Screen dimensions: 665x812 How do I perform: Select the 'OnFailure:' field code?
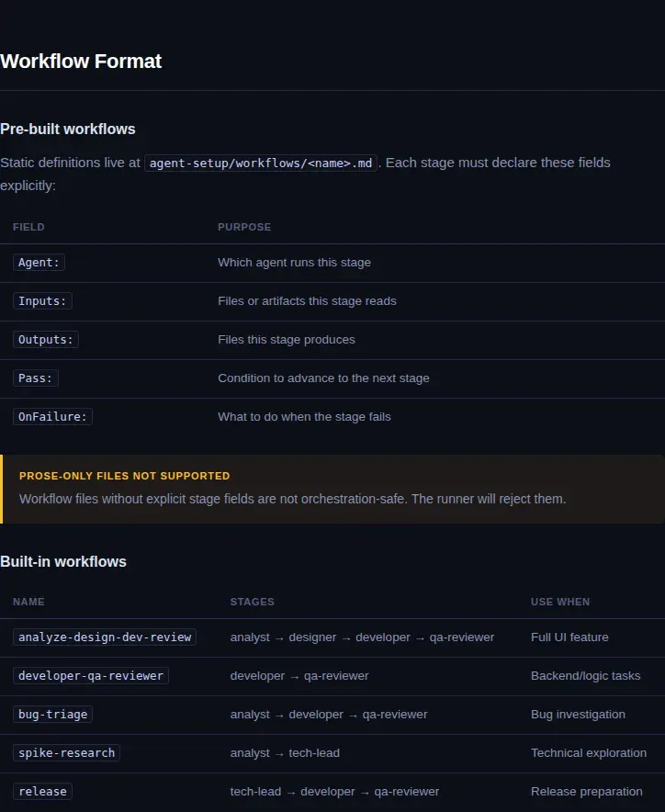click(x=53, y=417)
